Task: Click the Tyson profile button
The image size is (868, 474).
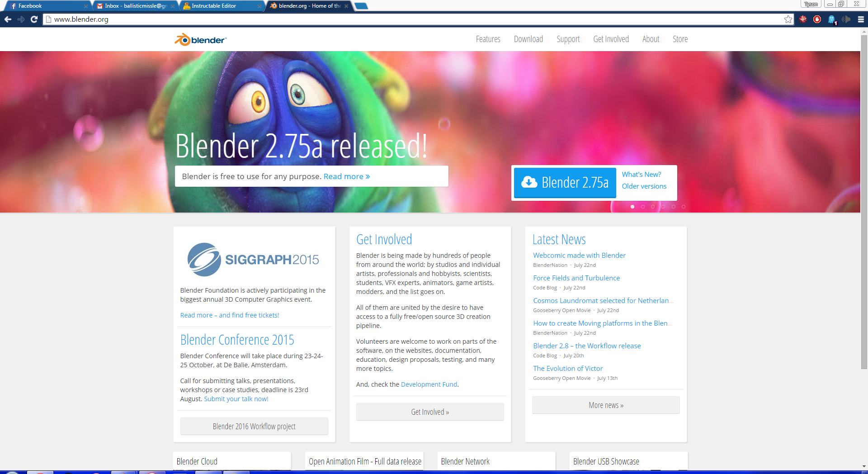Action: click(811, 4)
